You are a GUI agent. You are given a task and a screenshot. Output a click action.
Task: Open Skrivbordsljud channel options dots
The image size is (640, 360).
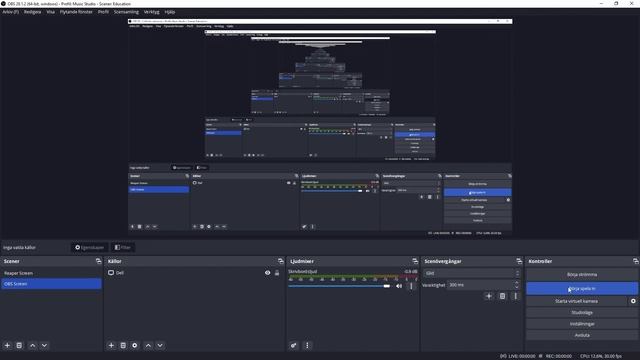411,286
